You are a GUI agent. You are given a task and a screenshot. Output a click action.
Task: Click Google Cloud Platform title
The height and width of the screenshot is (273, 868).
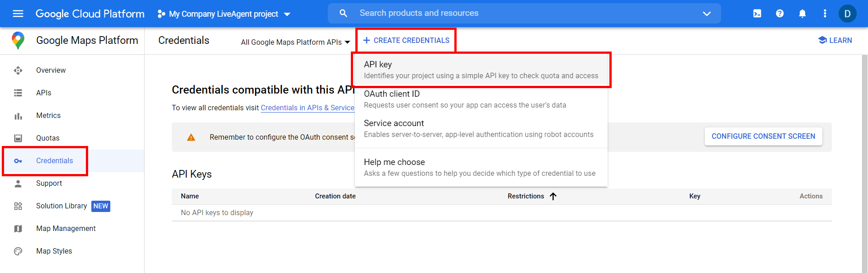90,14
